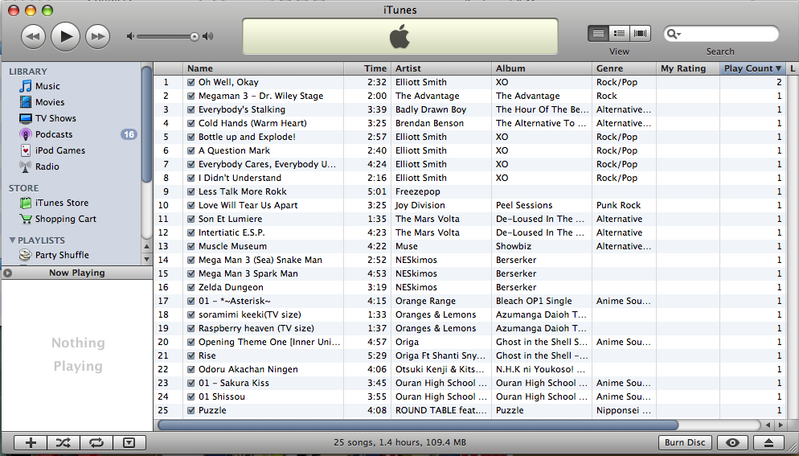Reverse Play Count sort order arrow

point(778,68)
